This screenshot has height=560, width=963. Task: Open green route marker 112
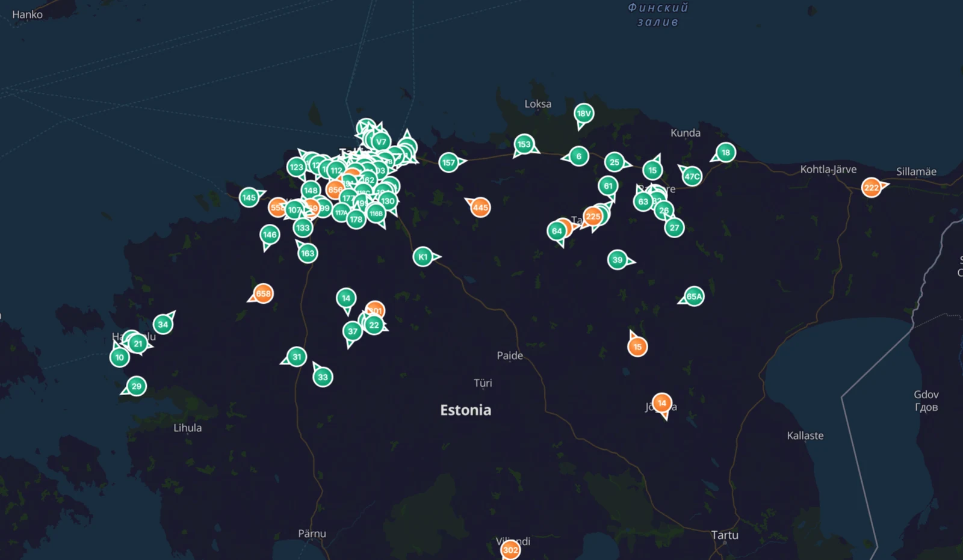[336, 171]
